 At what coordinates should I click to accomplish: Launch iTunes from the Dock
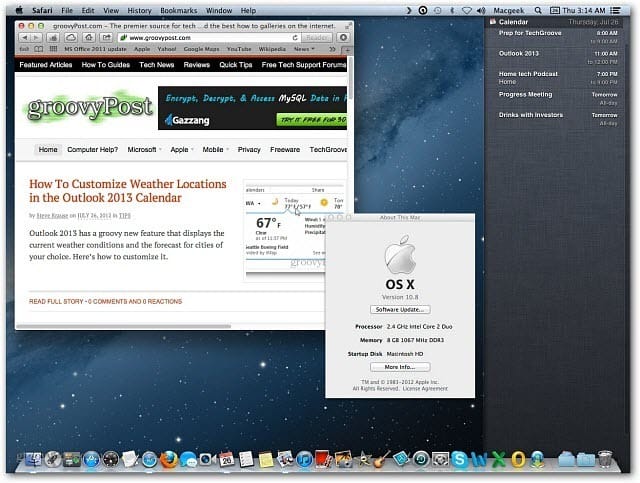(304, 460)
